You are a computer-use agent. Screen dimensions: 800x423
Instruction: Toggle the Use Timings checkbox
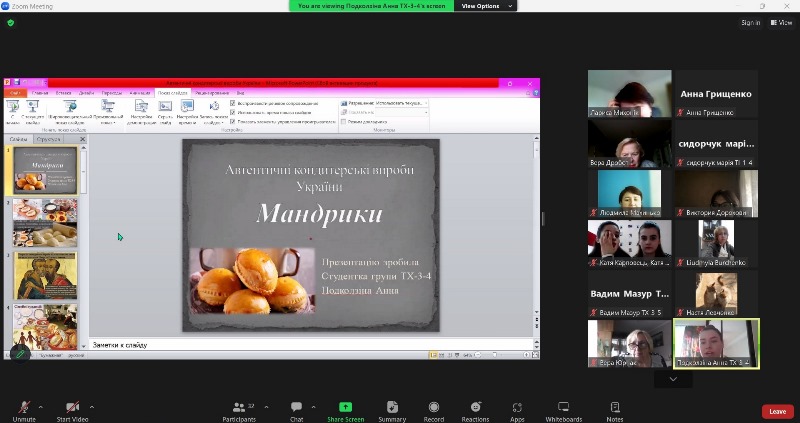point(233,112)
